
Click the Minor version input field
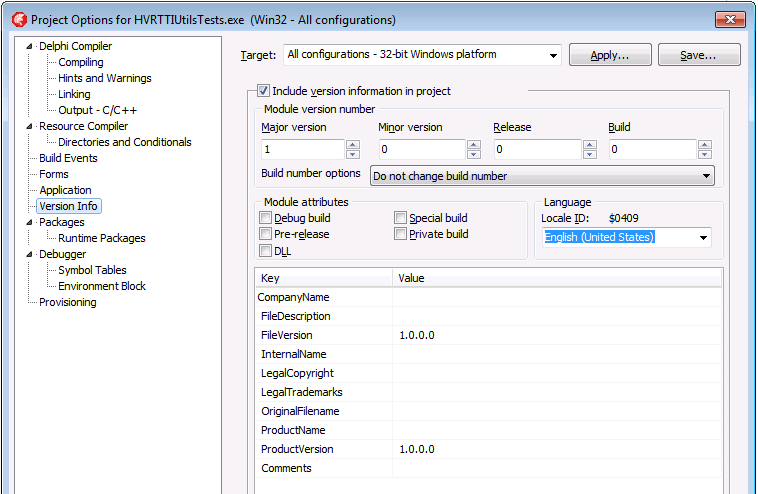421,149
